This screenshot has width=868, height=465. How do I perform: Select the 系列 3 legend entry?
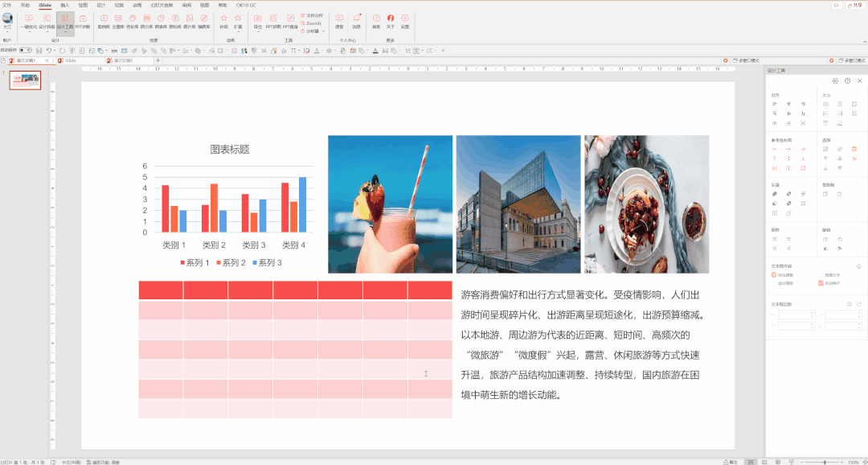point(268,263)
